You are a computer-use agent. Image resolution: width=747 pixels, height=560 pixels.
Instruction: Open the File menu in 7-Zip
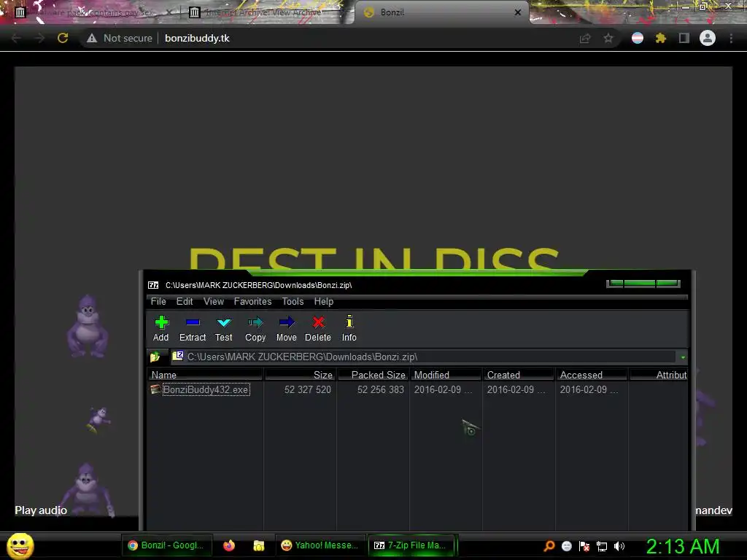[158, 301]
